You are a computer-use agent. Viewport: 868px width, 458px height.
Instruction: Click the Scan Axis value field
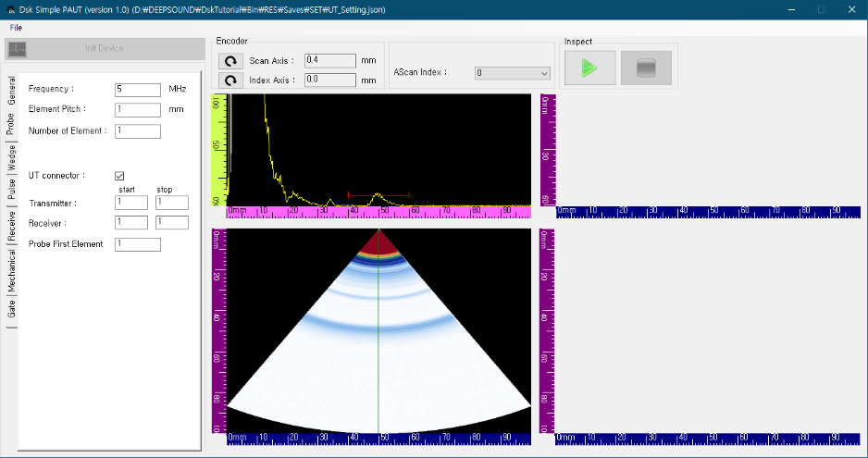(x=330, y=60)
